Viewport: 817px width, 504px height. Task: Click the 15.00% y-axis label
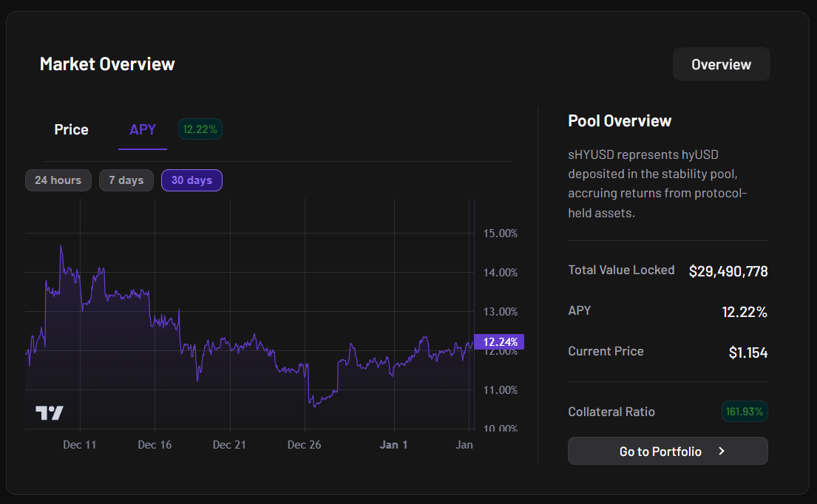point(500,233)
